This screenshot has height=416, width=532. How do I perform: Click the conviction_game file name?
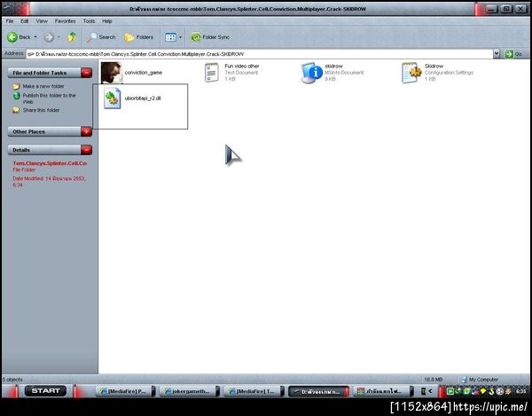click(143, 73)
